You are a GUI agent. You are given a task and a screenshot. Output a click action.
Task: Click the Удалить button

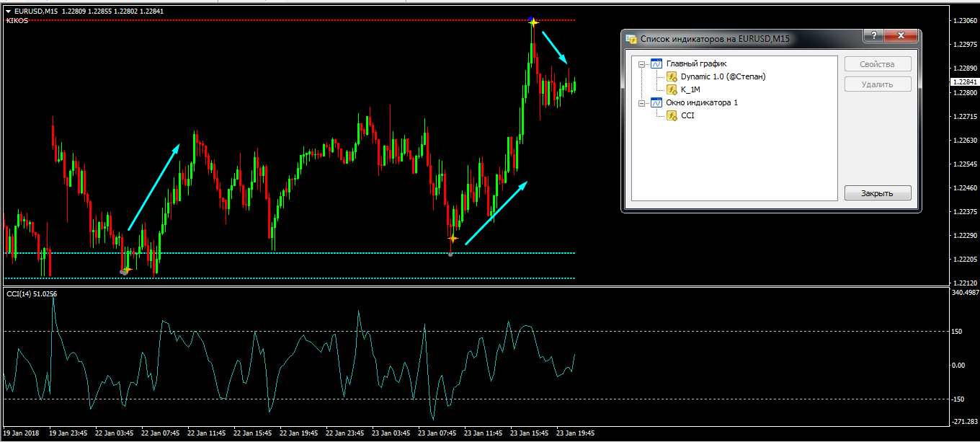click(x=877, y=84)
